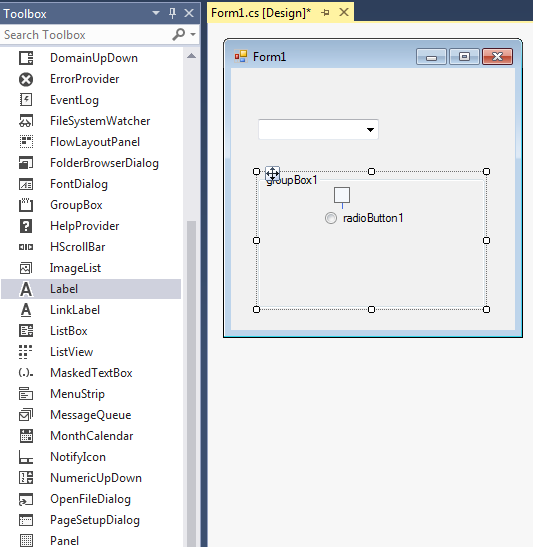Select the MonthCalendar icon
Image resolution: width=533 pixels, height=547 pixels.
click(x=26, y=436)
